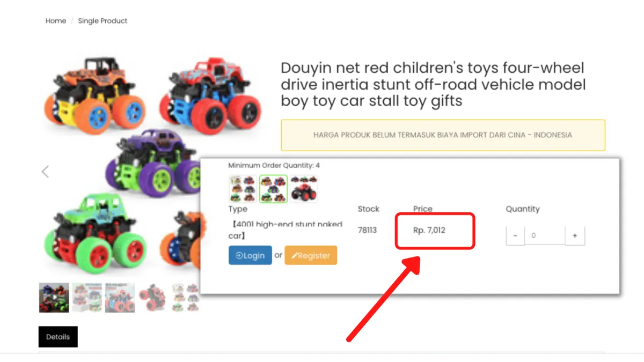Click the yellow import fee notice banner
This screenshot has height=362, width=644.
tap(443, 135)
